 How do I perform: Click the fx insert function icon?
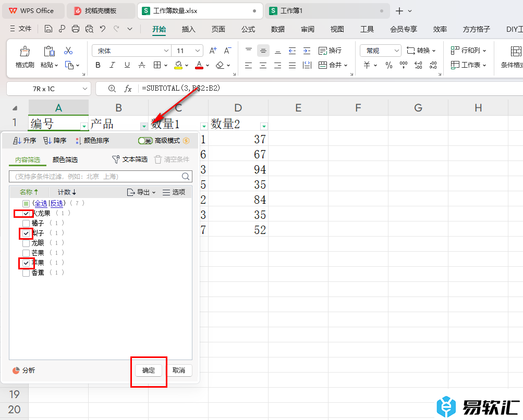pos(128,89)
